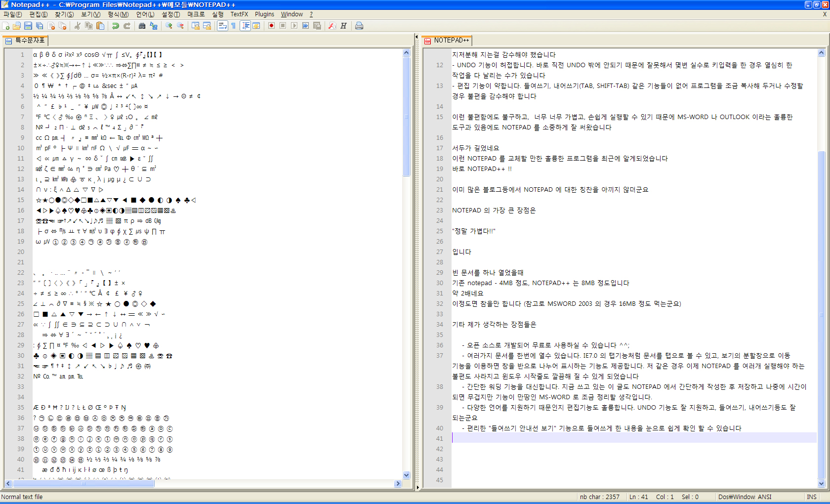Close the current document via the toolbar Close icon
Viewport: 830px width, 504px height.
(51, 26)
